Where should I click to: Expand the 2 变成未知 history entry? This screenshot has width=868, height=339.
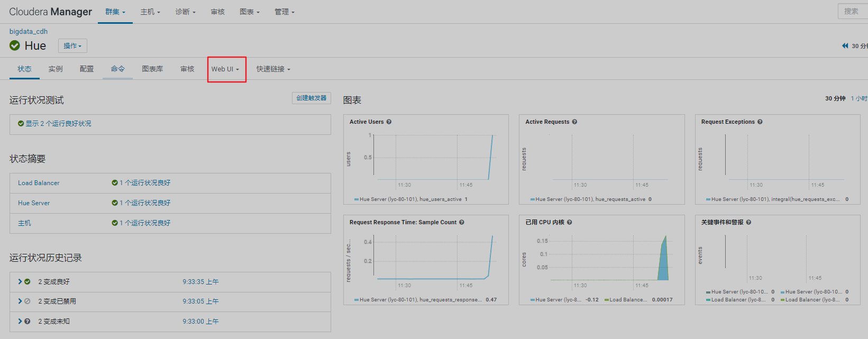[20, 322]
